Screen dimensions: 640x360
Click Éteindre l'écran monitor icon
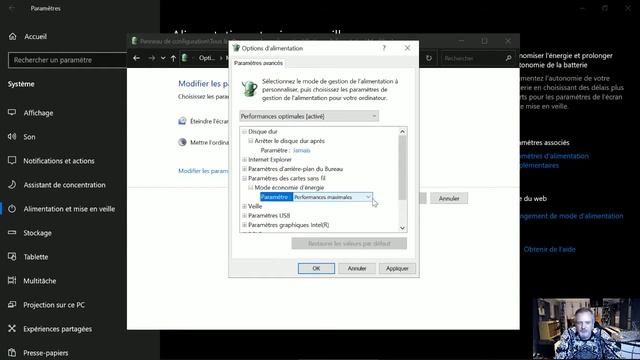pyautogui.click(x=182, y=121)
